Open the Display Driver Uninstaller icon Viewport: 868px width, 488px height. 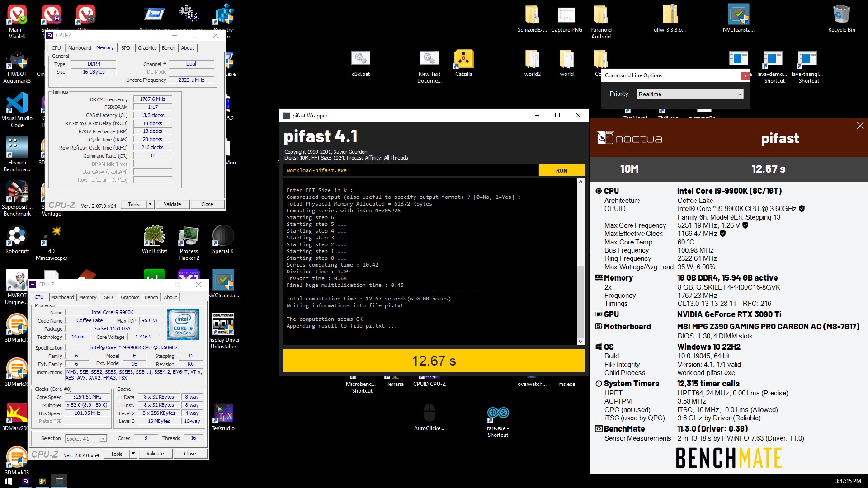point(223,331)
